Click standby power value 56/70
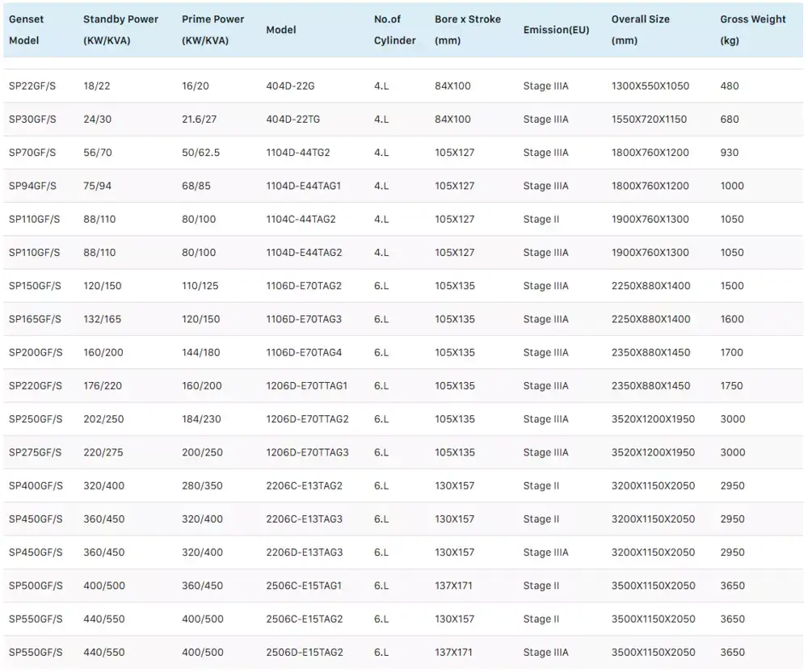 (98, 153)
